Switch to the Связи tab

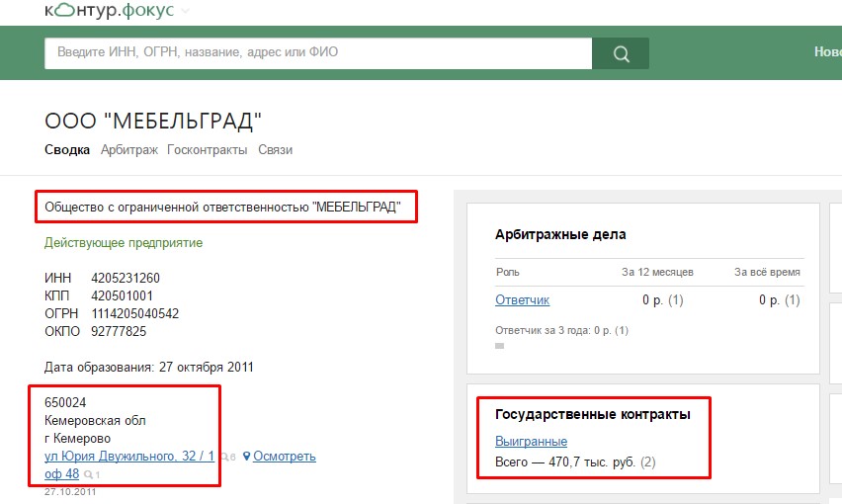(275, 150)
